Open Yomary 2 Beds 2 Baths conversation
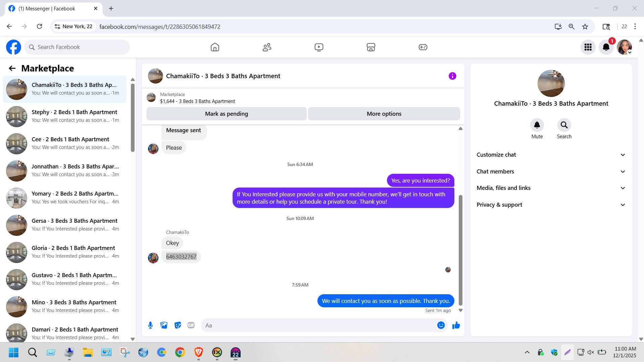The height and width of the screenshot is (362, 644). (65, 198)
